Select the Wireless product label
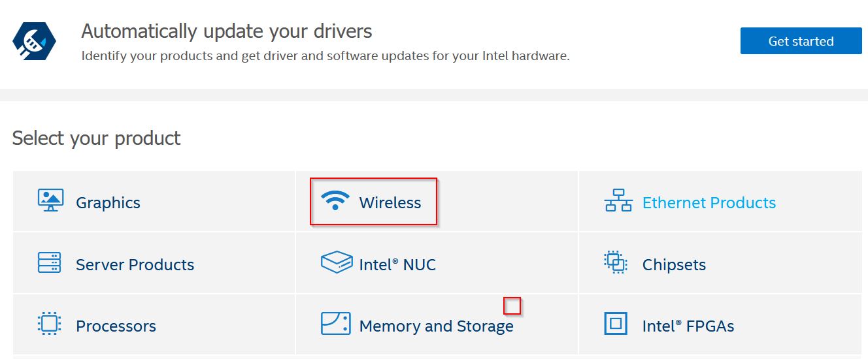 pos(390,202)
